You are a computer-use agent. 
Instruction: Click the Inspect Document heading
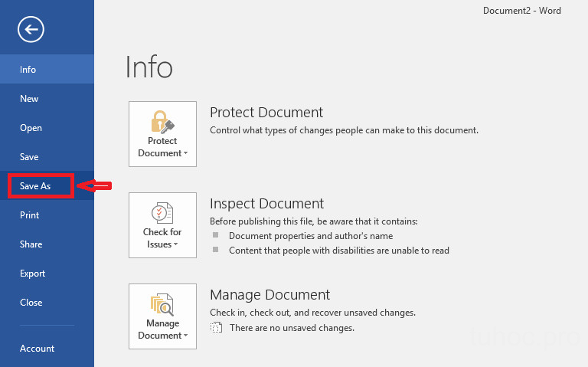(266, 204)
